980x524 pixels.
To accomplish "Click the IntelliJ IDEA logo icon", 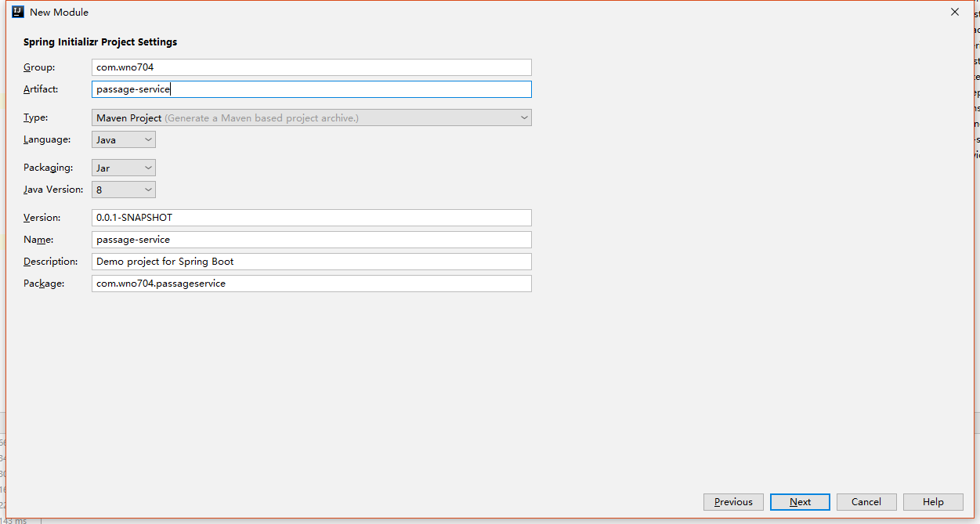I will coord(17,12).
